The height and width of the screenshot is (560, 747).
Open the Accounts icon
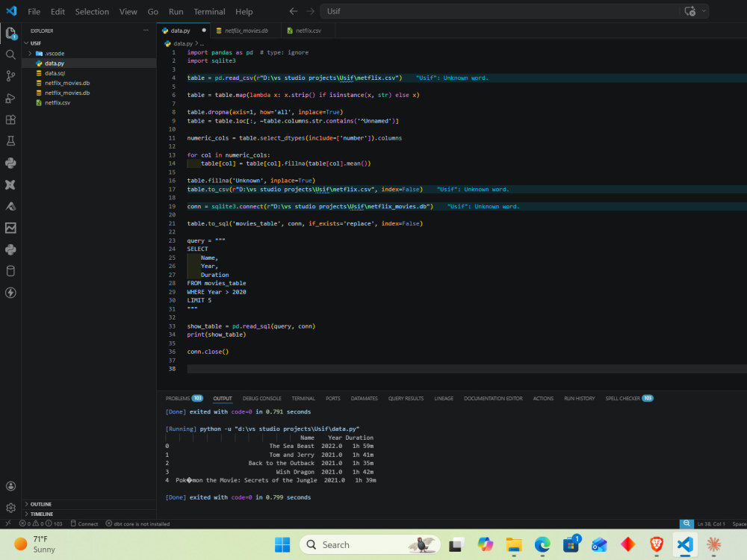coord(10,486)
